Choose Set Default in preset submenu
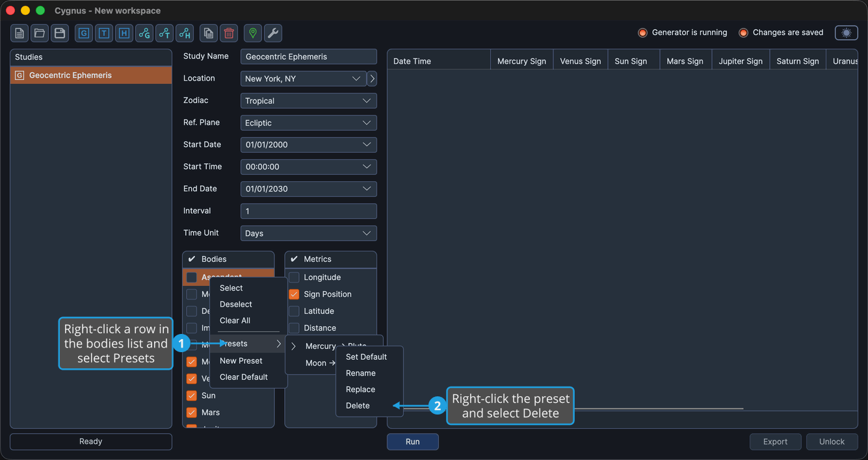868x460 pixels. point(370,357)
